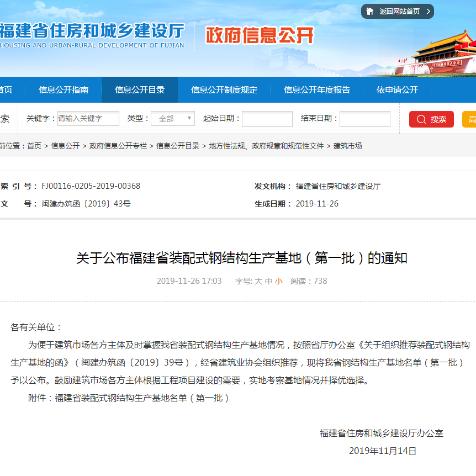Open the 信息公开制度规定 tab

point(224,90)
